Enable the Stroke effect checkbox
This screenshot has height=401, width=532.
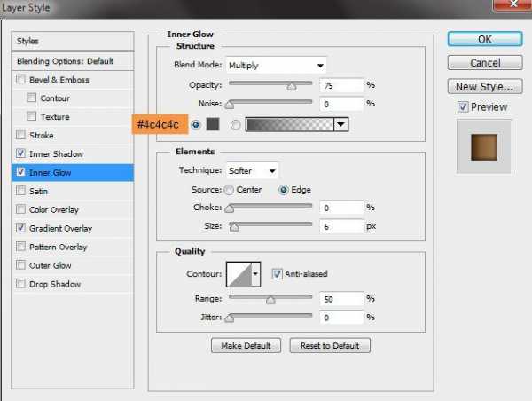tap(20, 135)
